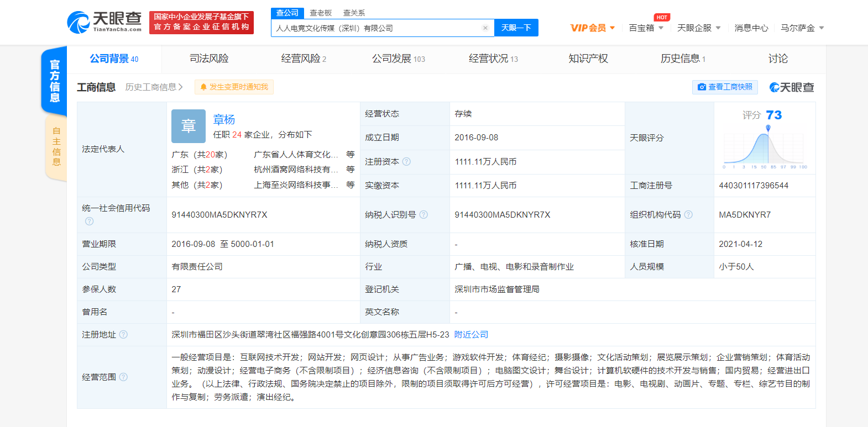Image resolution: width=868 pixels, height=427 pixels.
Task: Open legal representative 章杨 link
Action: point(224,119)
